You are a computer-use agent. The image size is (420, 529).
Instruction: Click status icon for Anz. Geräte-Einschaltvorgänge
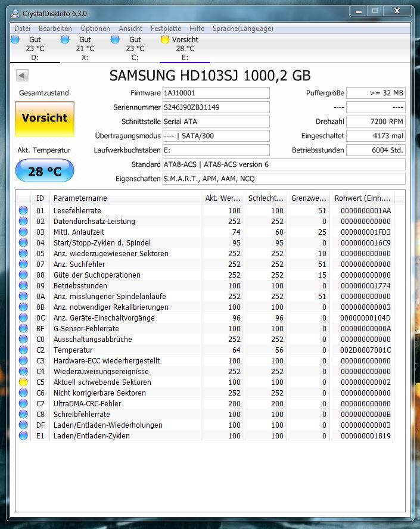pos(23,318)
